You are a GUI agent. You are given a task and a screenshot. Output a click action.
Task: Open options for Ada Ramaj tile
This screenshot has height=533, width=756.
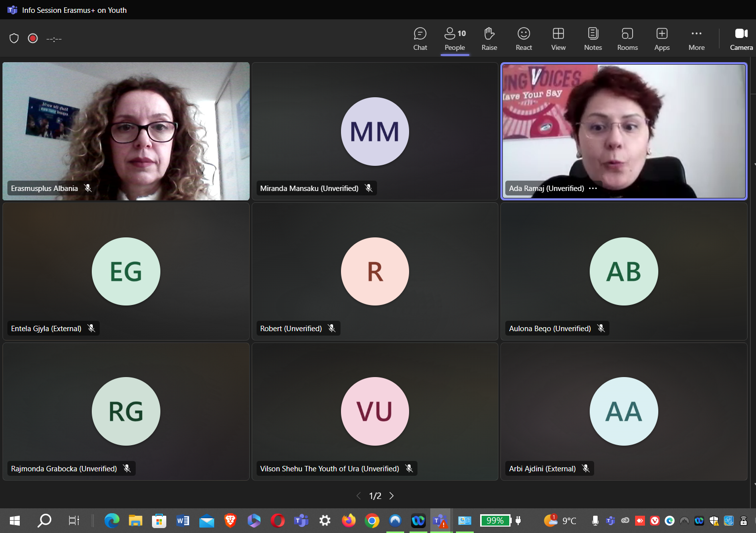pos(593,189)
